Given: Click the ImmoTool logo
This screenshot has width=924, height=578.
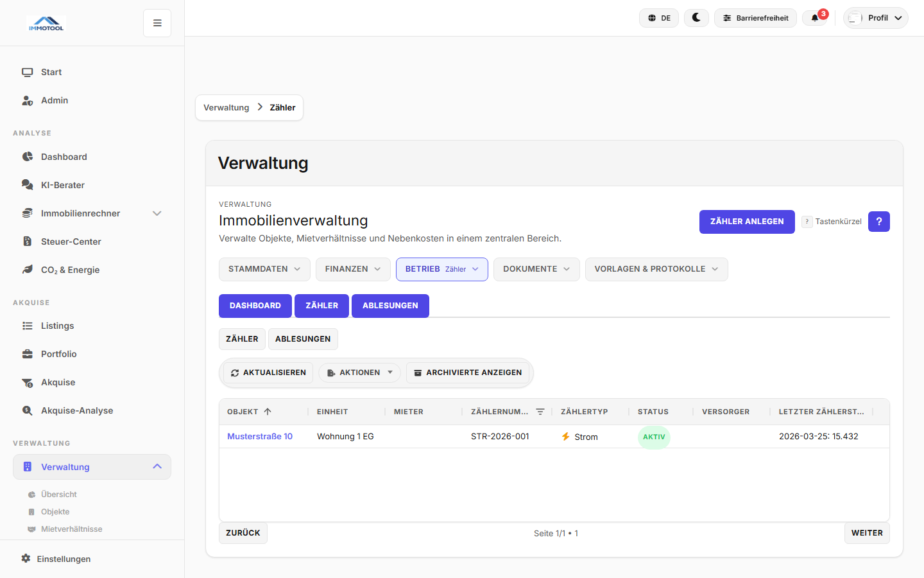Looking at the screenshot, I should (46, 24).
